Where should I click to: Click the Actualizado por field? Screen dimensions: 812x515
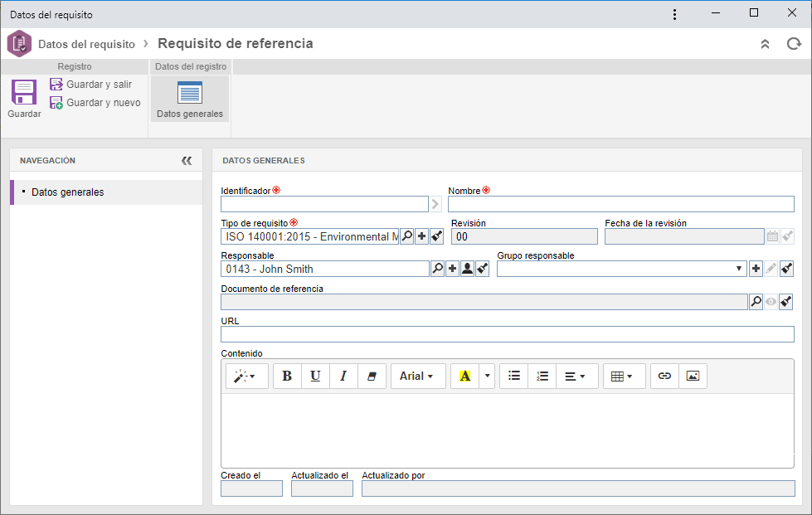[x=578, y=488]
